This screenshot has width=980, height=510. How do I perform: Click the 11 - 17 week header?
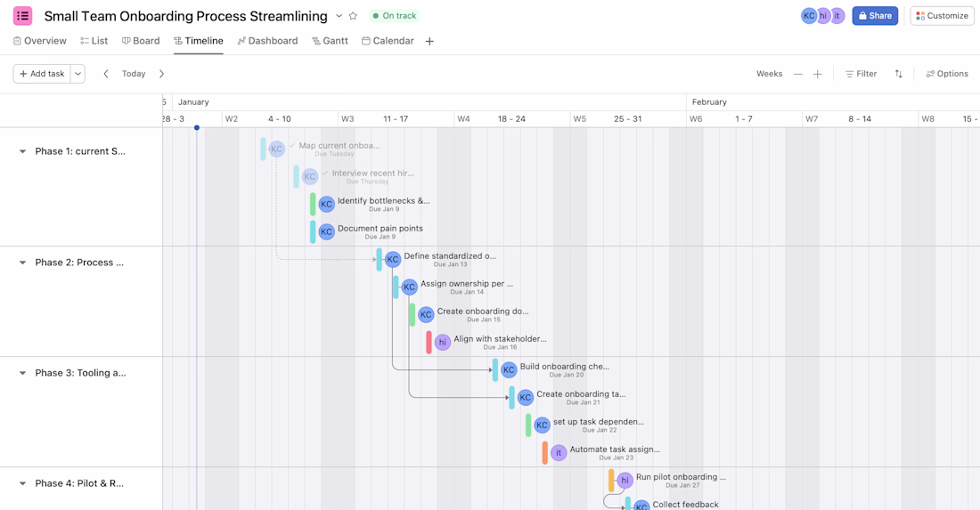[396, 118]
